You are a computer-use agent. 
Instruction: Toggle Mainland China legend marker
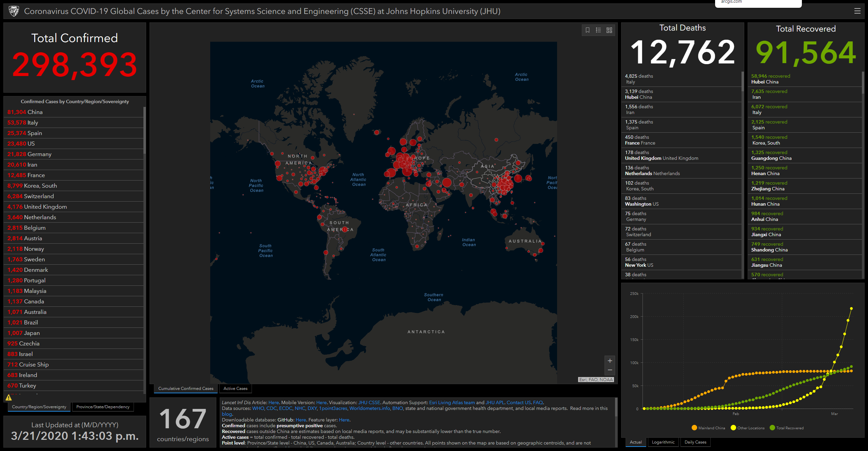point(694,428)
